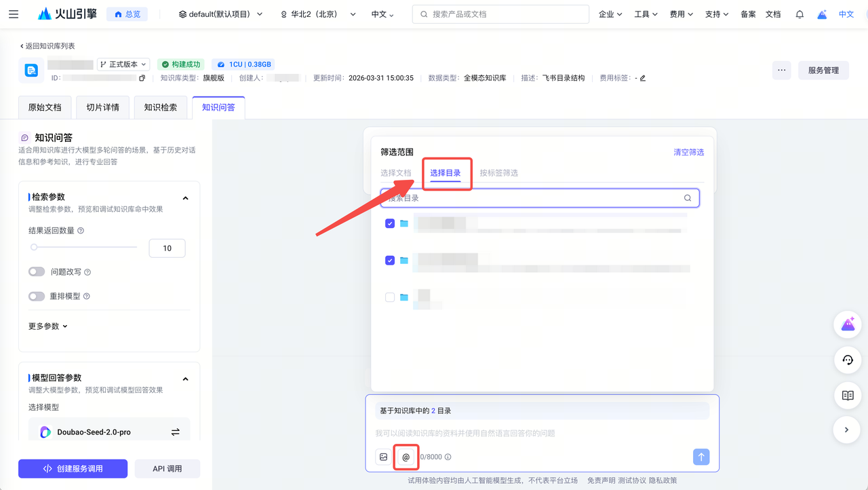Click 清空筛选 to clear filters

(x=689, y=152)
